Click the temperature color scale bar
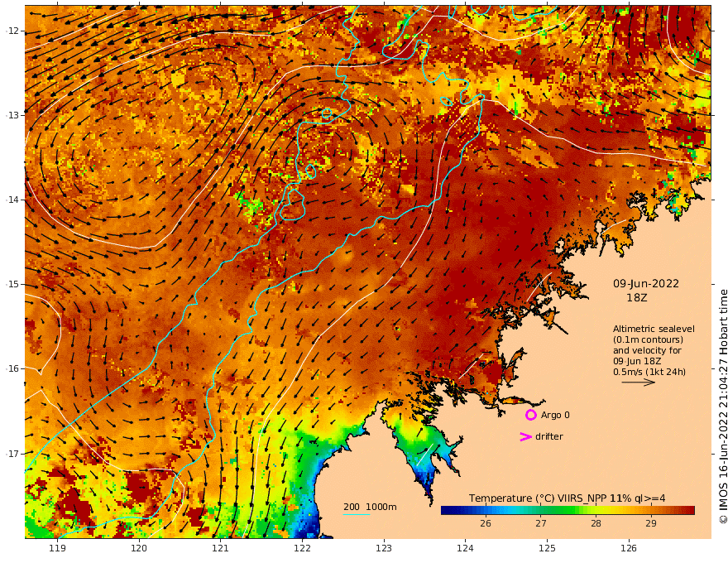 (568, 511)
